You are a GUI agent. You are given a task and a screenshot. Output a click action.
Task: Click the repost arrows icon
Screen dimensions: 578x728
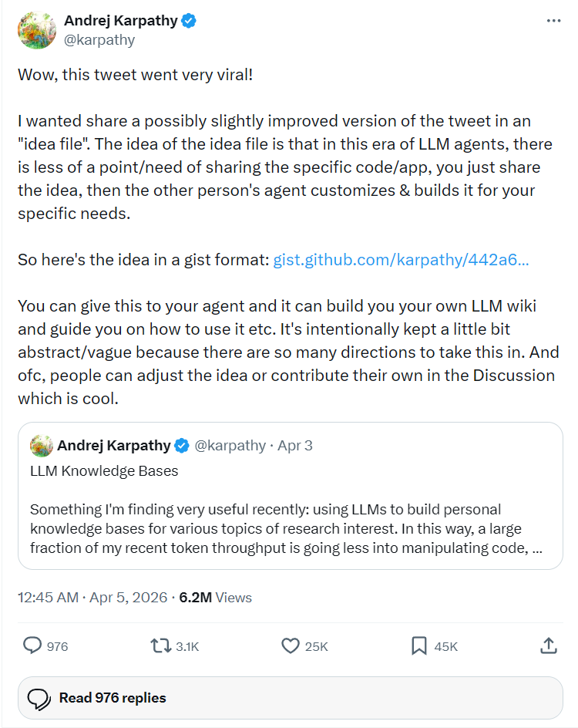coord(160,645)
